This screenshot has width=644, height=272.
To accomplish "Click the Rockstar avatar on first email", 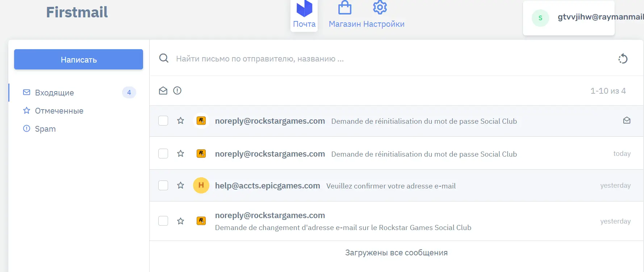I will pos(201,121).
